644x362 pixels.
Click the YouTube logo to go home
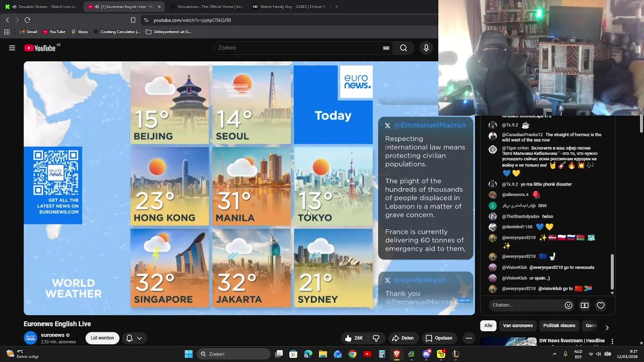(40, 48)
